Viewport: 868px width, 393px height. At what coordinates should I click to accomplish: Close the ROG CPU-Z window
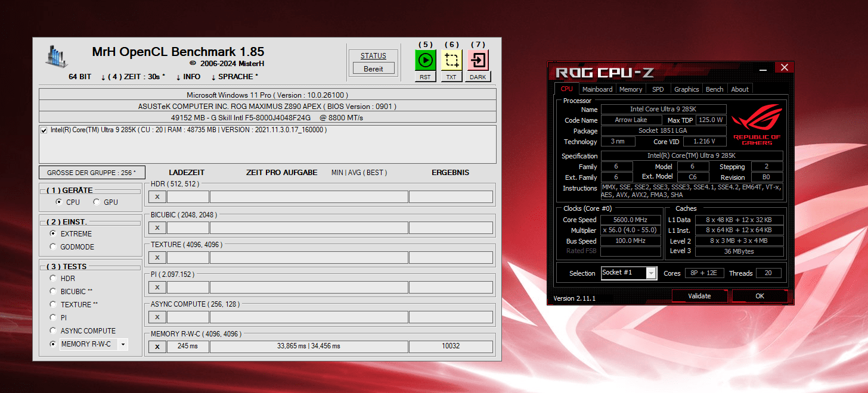pyautogui.click(x=785, y=68)
